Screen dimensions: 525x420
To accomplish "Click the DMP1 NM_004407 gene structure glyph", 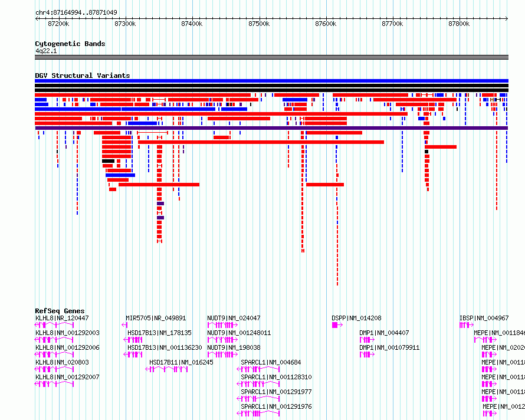I will coord(367,340).
